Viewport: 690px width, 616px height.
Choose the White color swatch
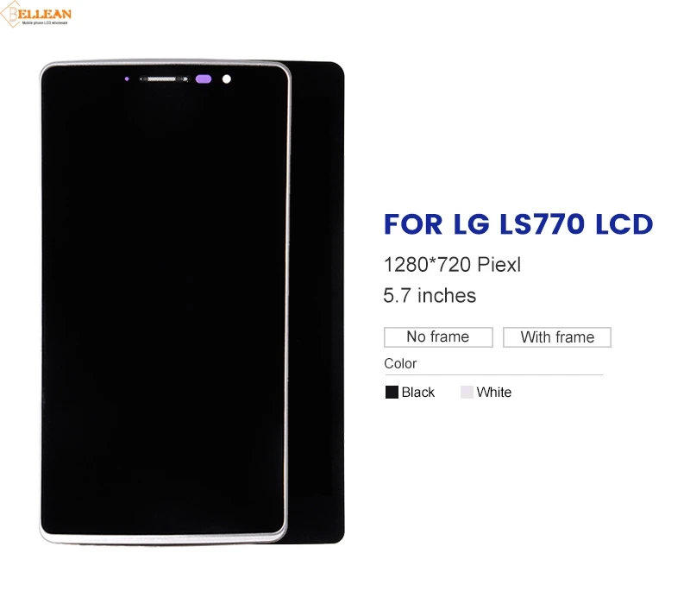pyautogui.click(x=467, y=393)
